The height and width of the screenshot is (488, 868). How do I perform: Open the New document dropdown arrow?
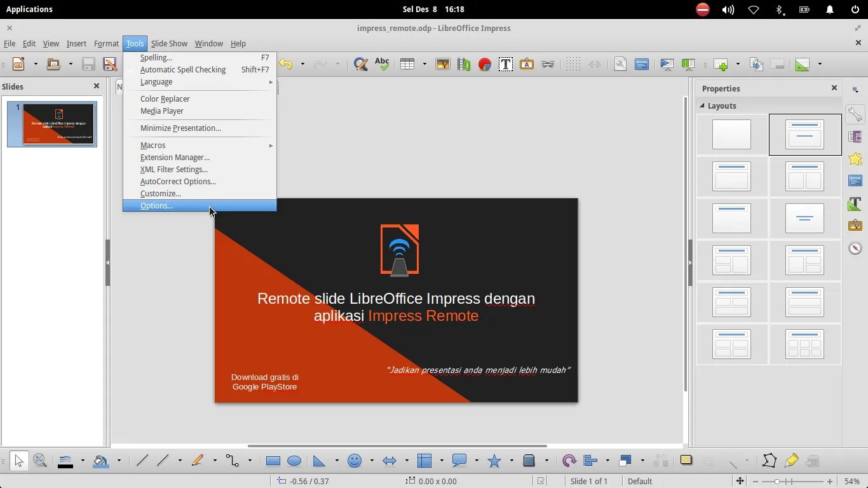(x=36, y=64)
